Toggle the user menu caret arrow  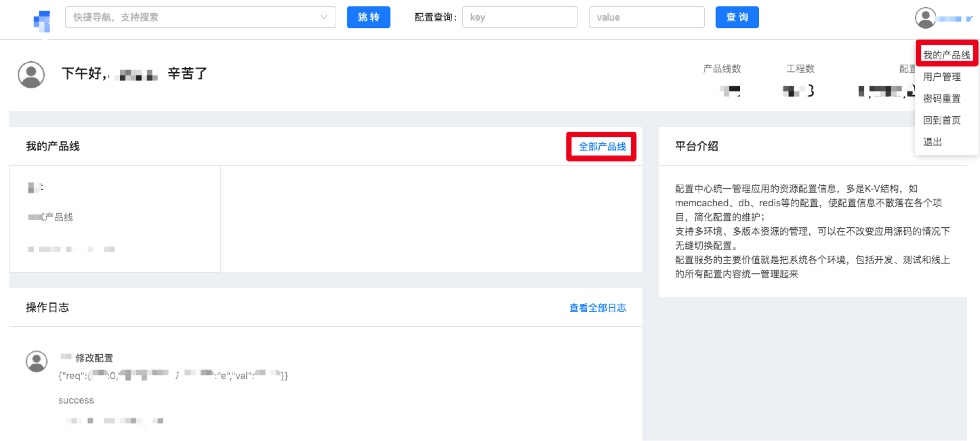969,19
